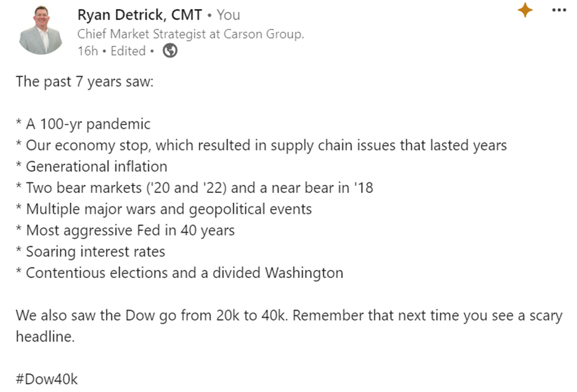Follow the #Dow40k hashtag

[47, 379]
